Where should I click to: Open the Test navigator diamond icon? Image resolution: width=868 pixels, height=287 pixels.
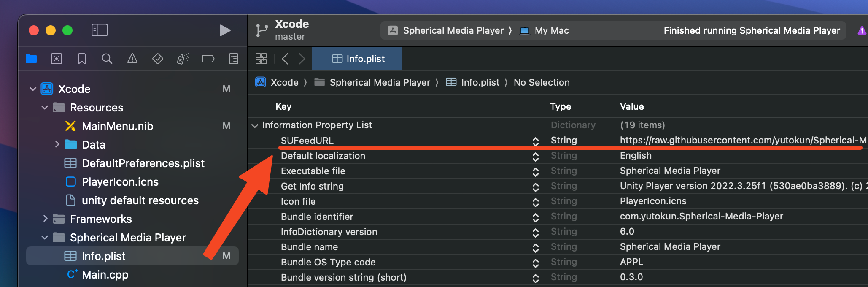158,59
